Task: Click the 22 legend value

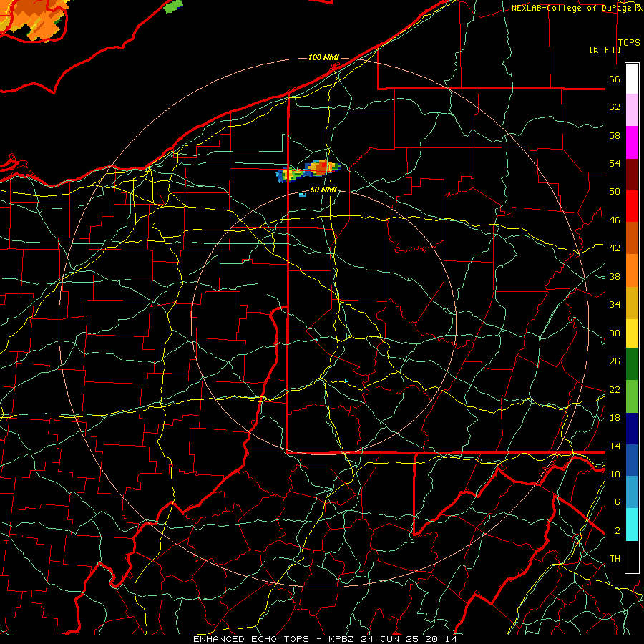Action: click(615, 389)
